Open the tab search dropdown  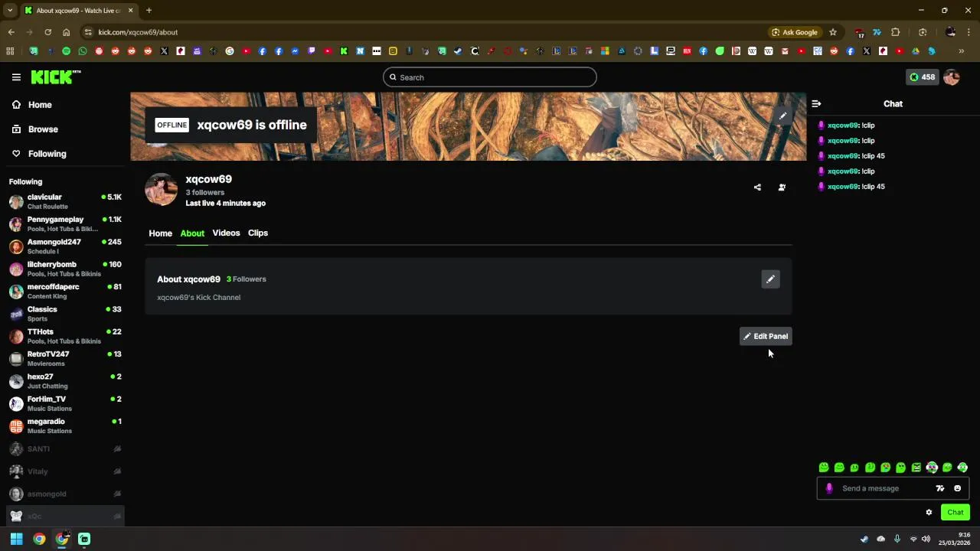click(10, 10)
